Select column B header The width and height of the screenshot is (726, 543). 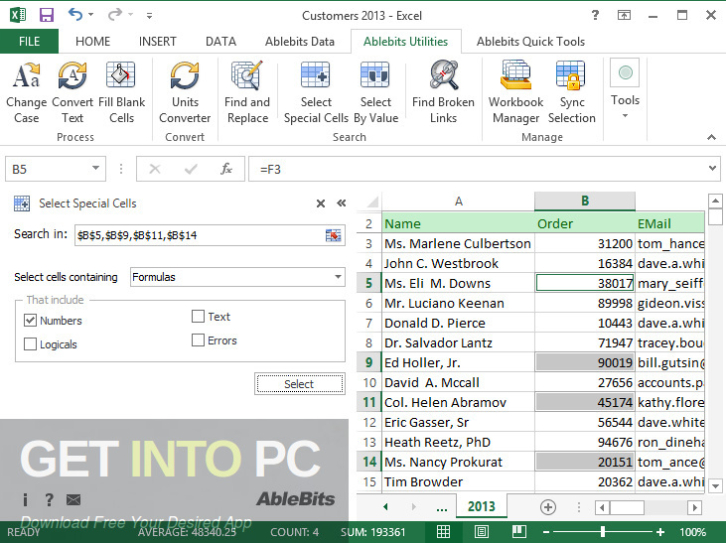click(x=584, y=201)
